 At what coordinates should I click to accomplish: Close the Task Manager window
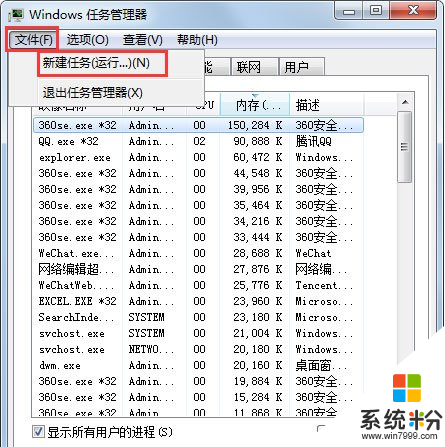click(x=413, y=11)
